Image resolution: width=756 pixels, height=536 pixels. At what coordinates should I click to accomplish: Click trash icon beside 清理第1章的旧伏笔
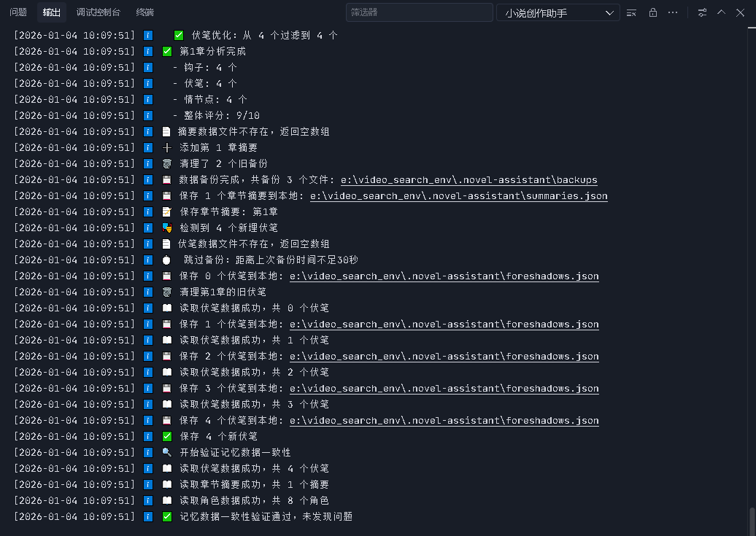167,292
